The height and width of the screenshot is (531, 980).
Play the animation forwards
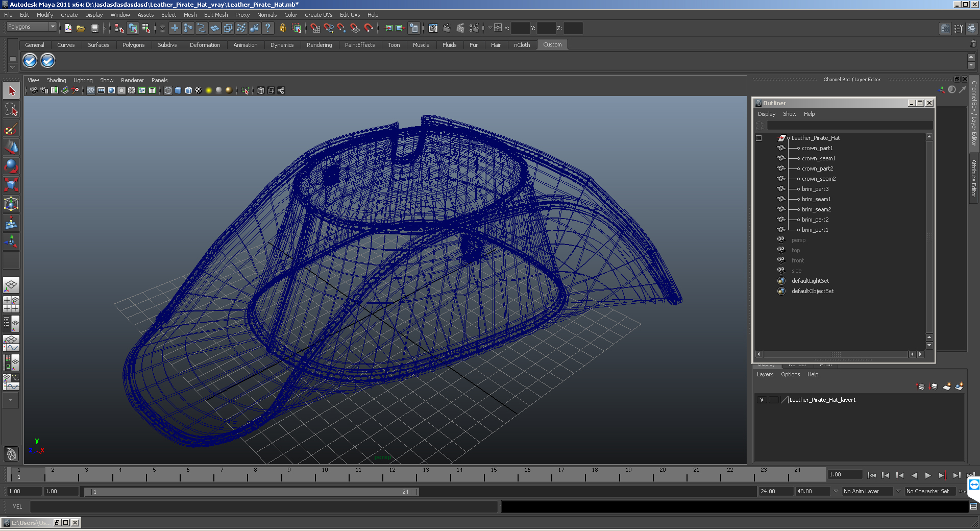928,475
